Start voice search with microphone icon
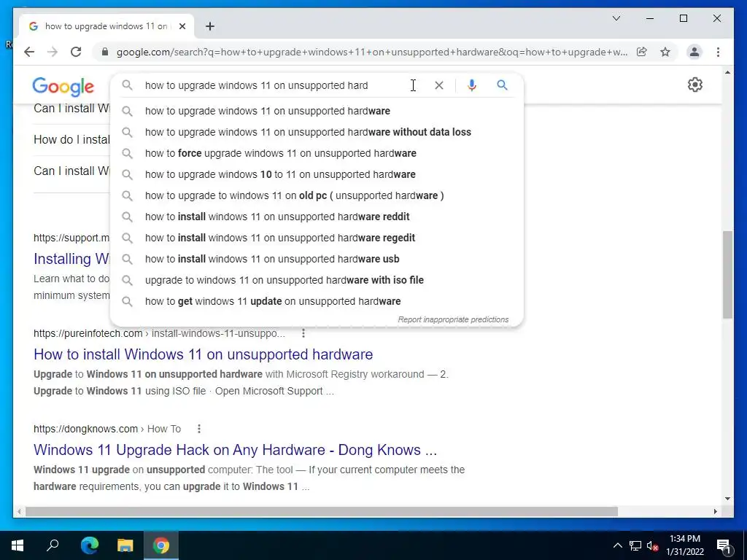747x560 pixels. [472, 85]
